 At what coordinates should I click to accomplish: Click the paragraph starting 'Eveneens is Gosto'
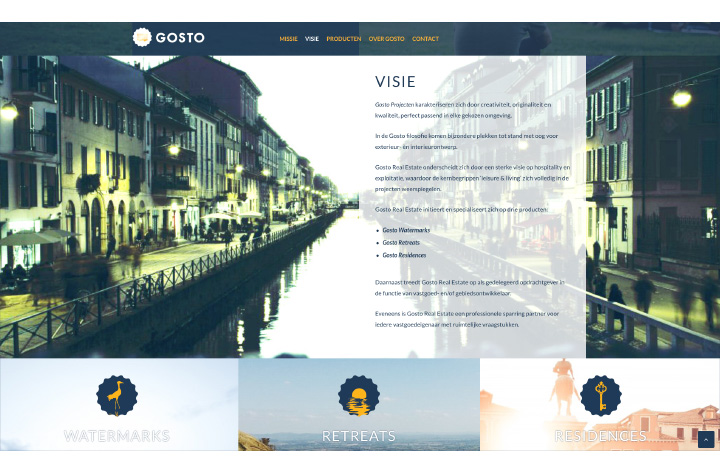[467, 319]
